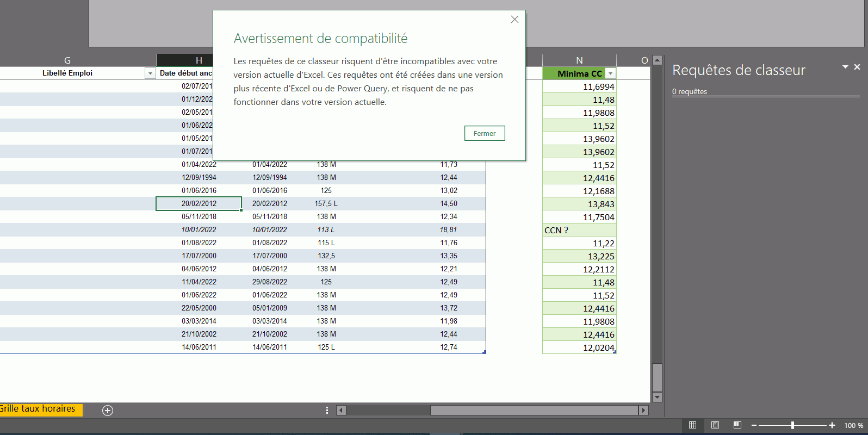Close the Requêtes de classeur pane
The image size is (868, 435).
click(x=857, y=67)
